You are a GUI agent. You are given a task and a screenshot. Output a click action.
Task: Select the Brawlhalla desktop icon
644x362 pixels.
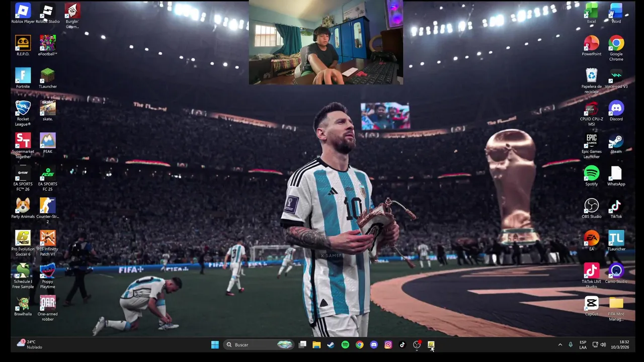(23, 306)
